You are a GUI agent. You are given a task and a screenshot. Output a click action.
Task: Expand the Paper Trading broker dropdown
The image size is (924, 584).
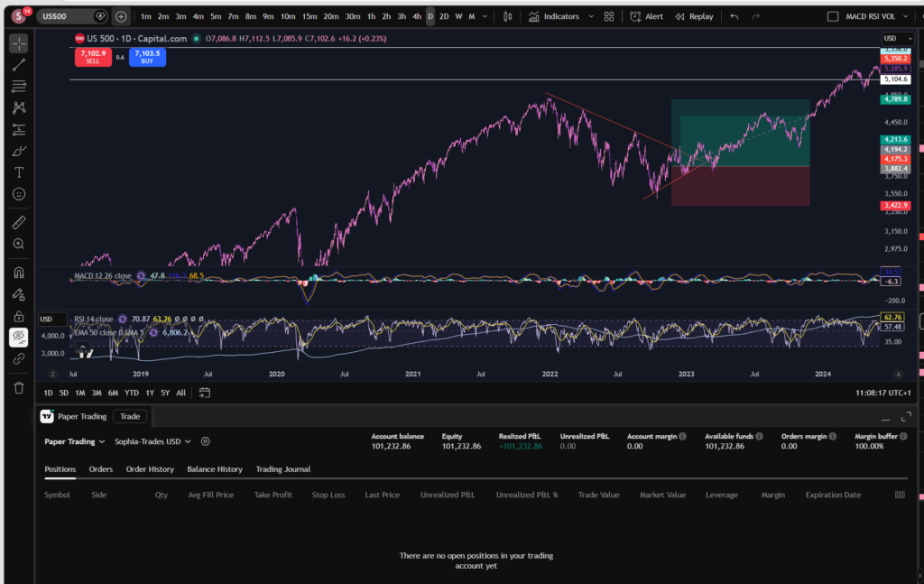click(x=74, y=441)
